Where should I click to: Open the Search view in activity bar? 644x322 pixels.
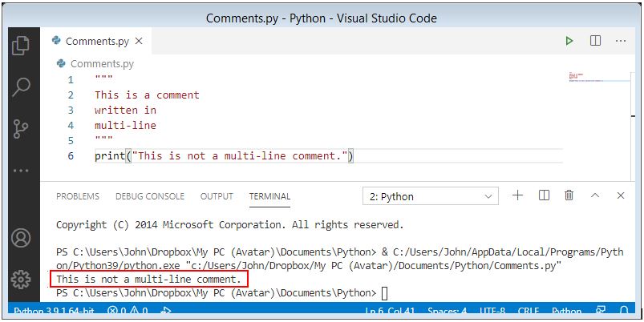click(x=21, y=87)
